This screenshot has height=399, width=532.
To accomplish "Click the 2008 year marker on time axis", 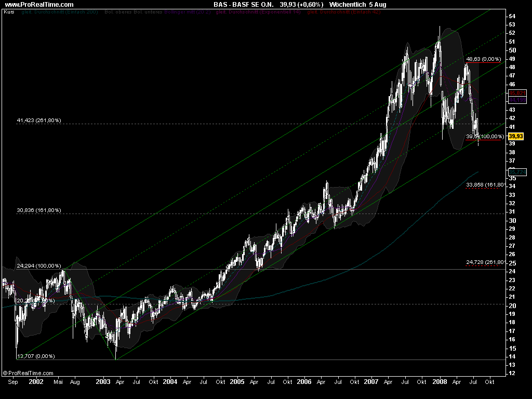I will [x=440, y=382].
